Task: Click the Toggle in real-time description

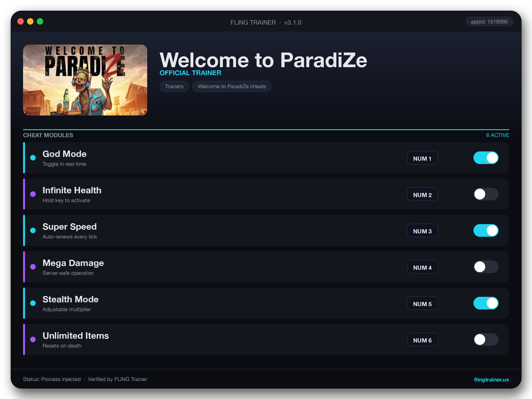Action: (64, 164)
